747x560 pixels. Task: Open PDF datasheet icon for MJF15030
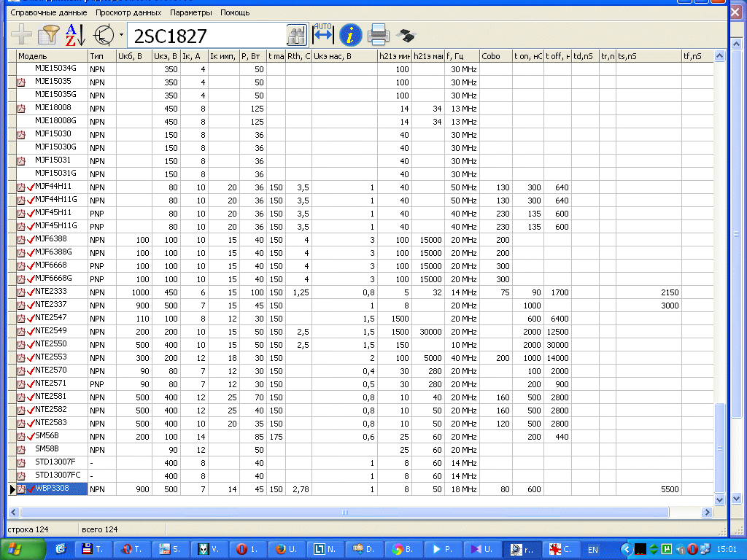point(21,135)
